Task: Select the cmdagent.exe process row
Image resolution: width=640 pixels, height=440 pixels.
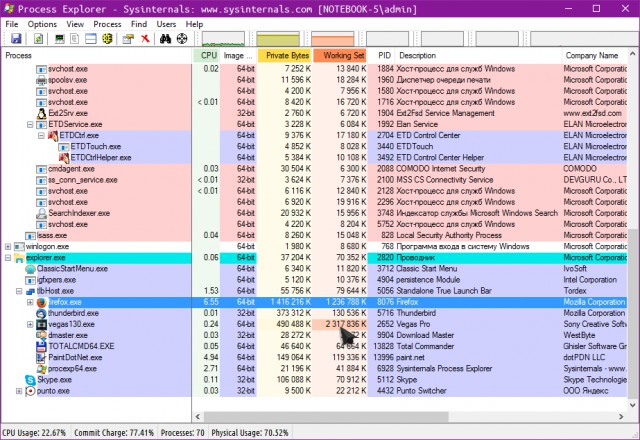Action: pos(313,169)
